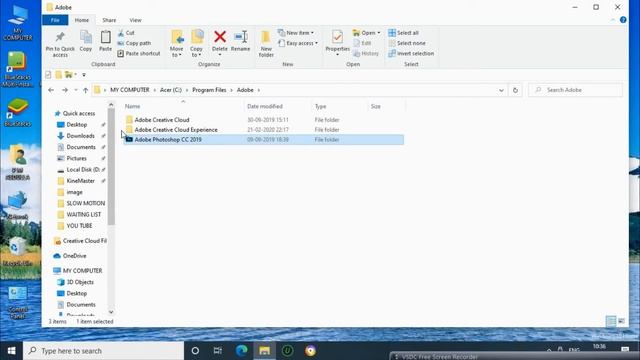Click Edit in Open group
Viewport: 640px width, 360px height.
[362, 43]
